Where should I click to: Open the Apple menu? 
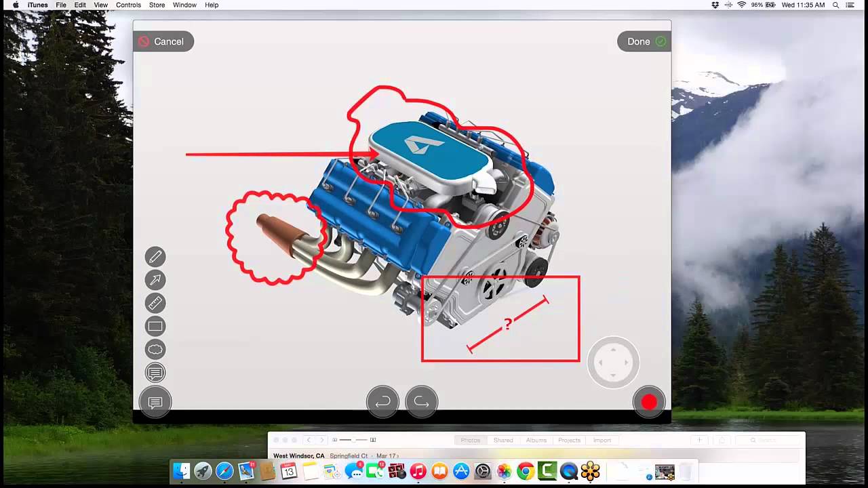(x=15, y=5)
